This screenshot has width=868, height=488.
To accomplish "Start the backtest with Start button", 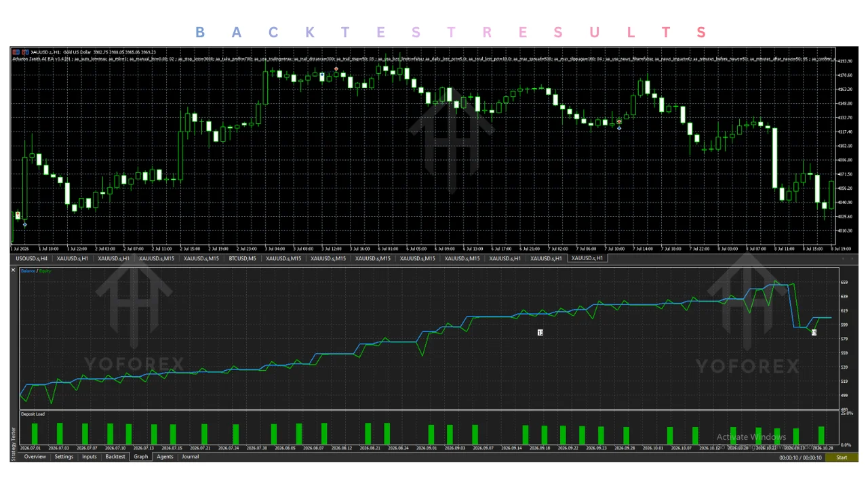I will [841, 457].
